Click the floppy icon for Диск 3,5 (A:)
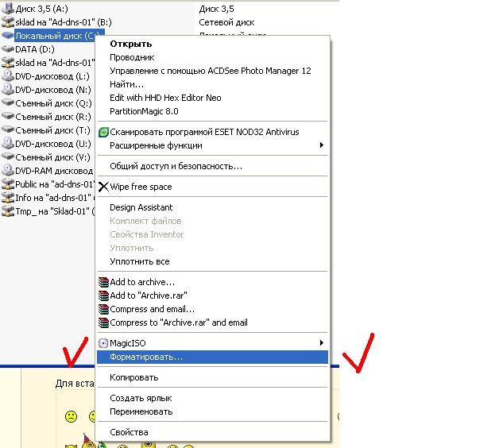 8,9
